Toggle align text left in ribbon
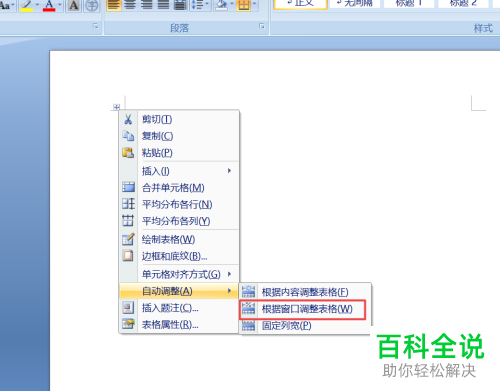 click(x=114, y=5)
